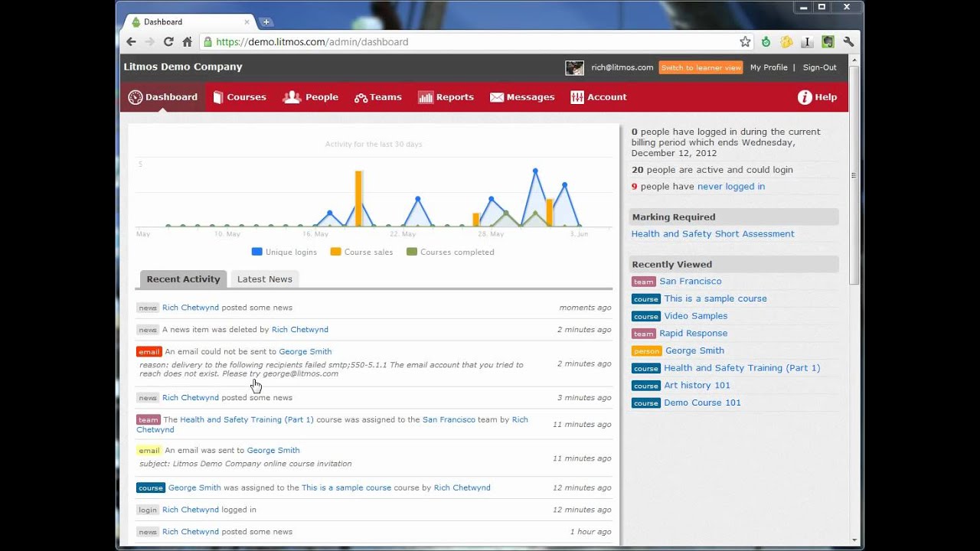Image resolution: width=980 pixels, height=551 pixels.
Task: Click the Help info icon
Action: (805, 97)
